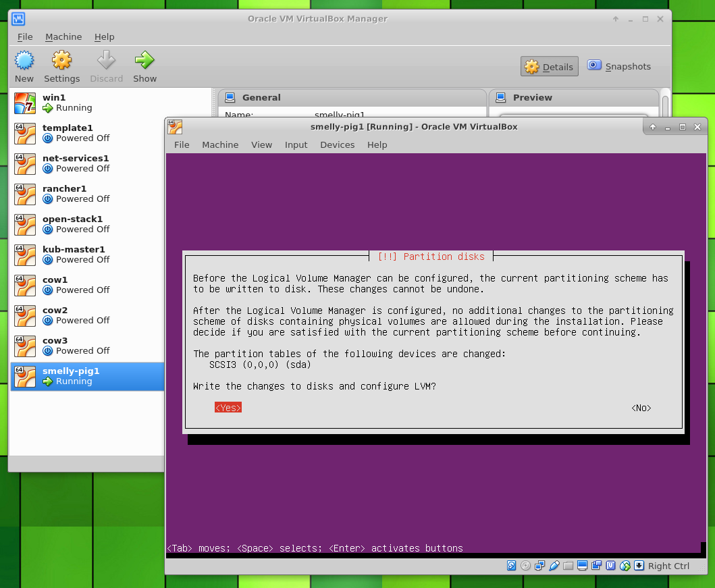Click SCSI3 (0,0,0) (sda) device text

pos(260,365)
